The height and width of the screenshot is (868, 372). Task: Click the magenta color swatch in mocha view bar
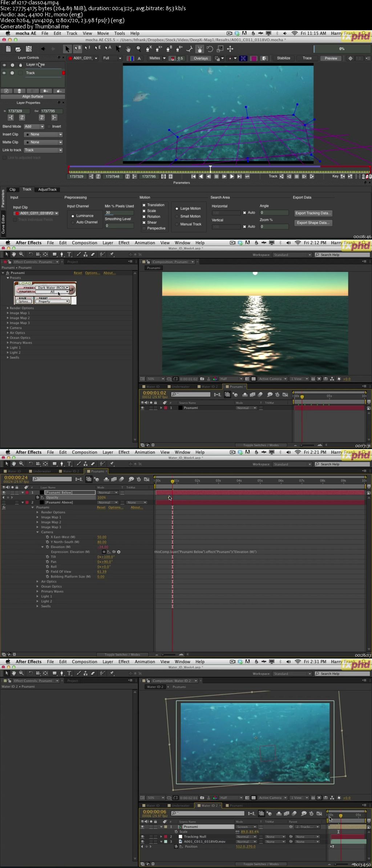(x=254, y=58)
